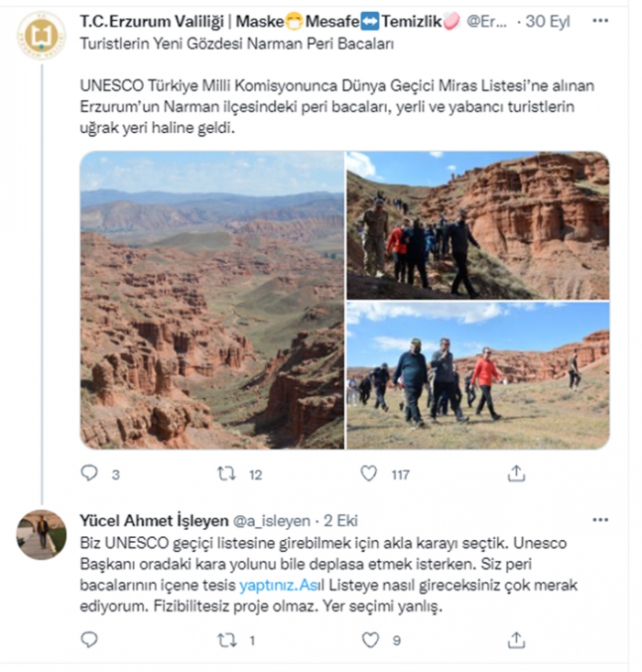Open Yücel Ahmet İşleyen's profile photo

pos(41,534)
